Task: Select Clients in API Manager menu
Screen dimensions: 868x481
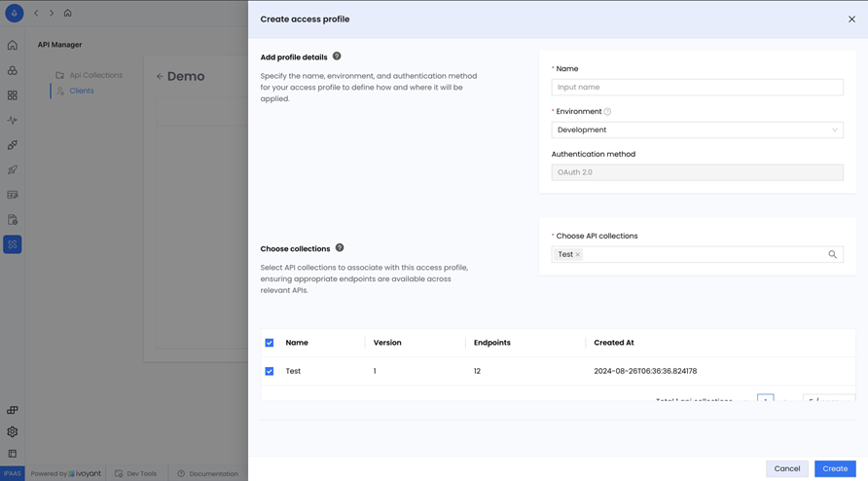Action: point(82,91)
